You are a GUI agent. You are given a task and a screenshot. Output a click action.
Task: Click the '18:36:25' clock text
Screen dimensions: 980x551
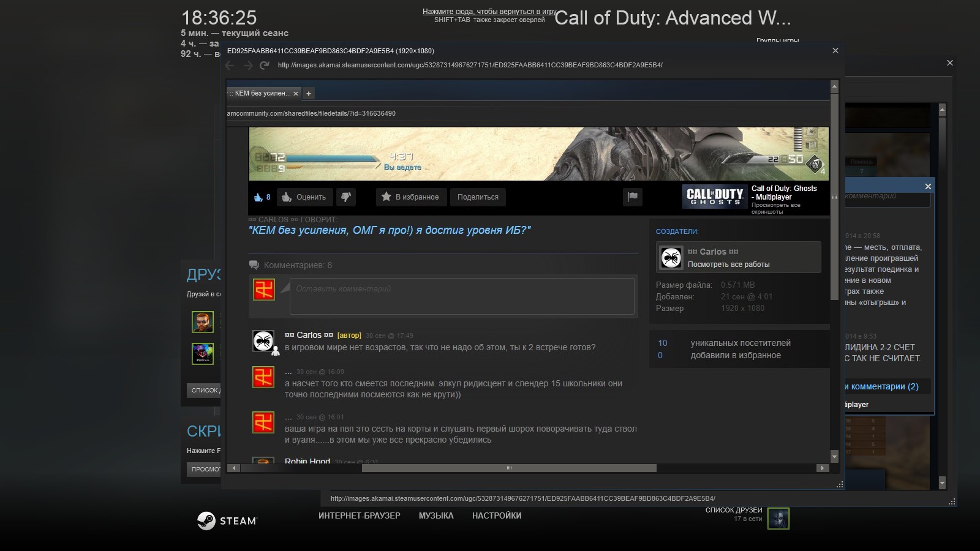click(x=219, y=18)
